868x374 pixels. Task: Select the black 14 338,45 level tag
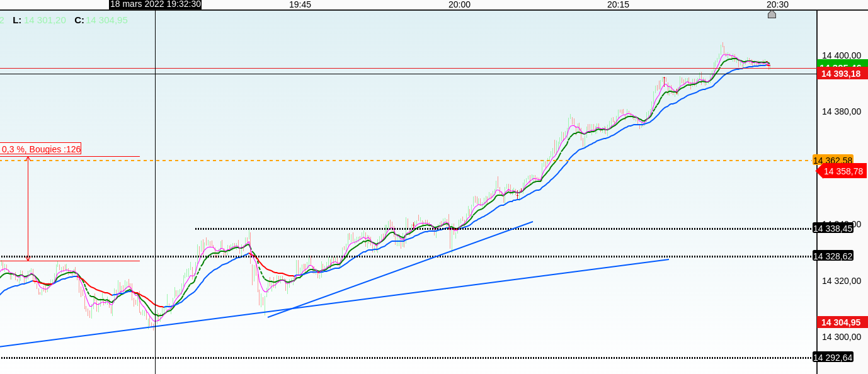pyautogui.click(x=833, y=228)
